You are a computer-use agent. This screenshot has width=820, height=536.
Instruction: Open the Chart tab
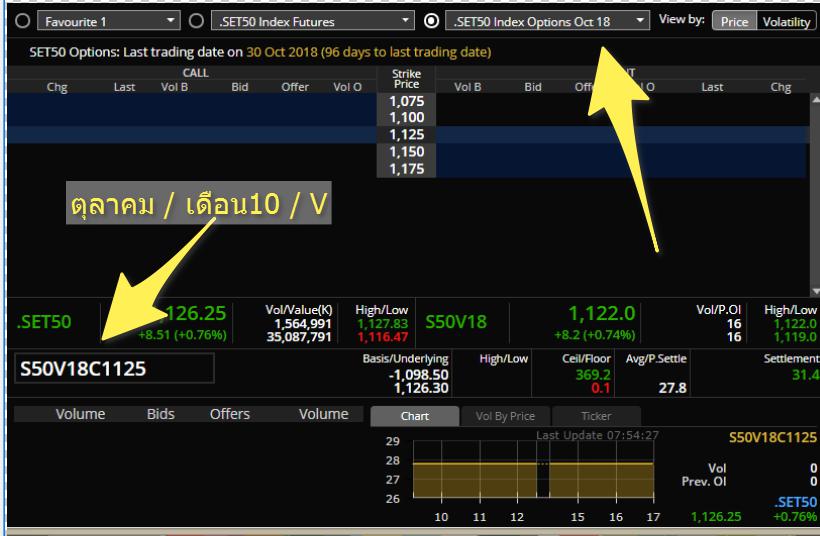pos(415,416)
